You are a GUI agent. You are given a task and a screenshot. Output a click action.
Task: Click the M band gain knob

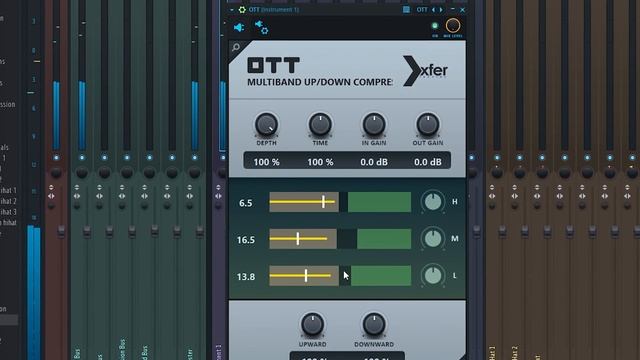(x=433, y=238)
